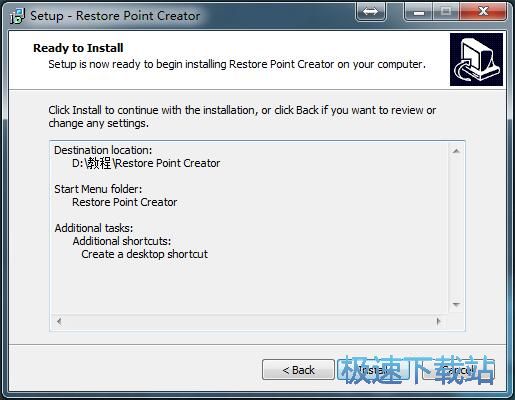Click the maximize button in title bar
The width and height of the screenshot is (515, 400).
[x=446, y=12]
